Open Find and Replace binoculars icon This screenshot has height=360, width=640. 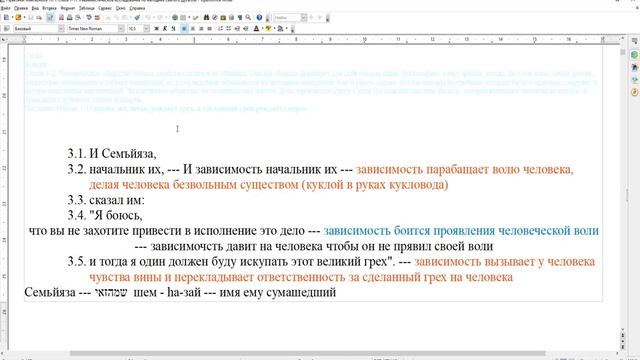click(207, 18)
